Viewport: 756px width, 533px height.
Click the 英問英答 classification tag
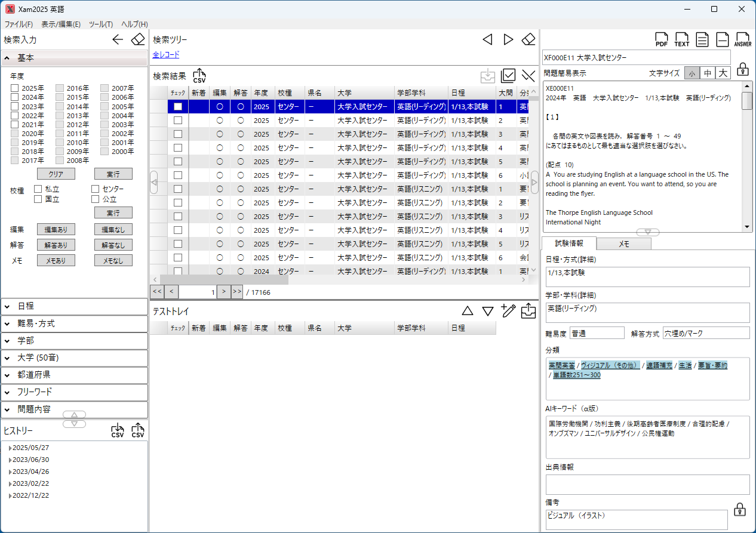562,365
